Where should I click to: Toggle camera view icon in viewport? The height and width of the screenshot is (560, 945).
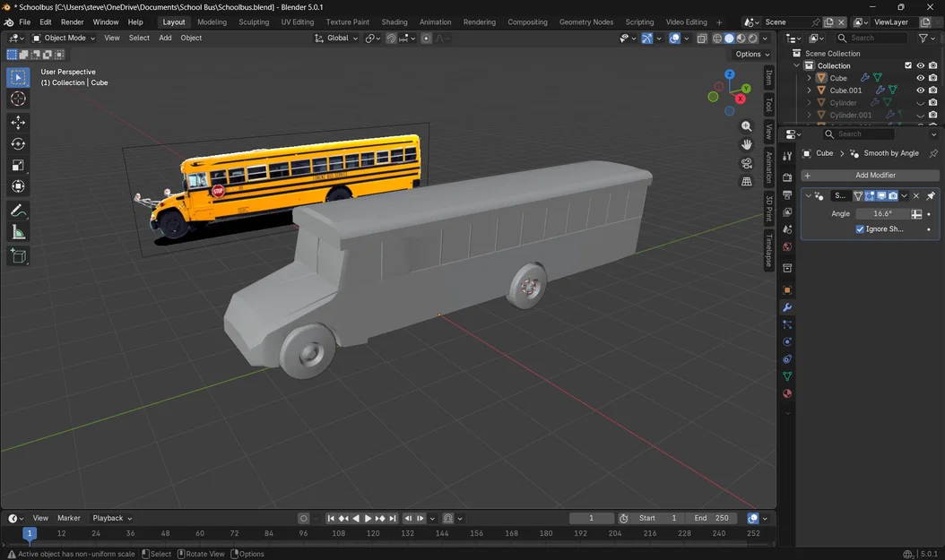pos(747,163)
